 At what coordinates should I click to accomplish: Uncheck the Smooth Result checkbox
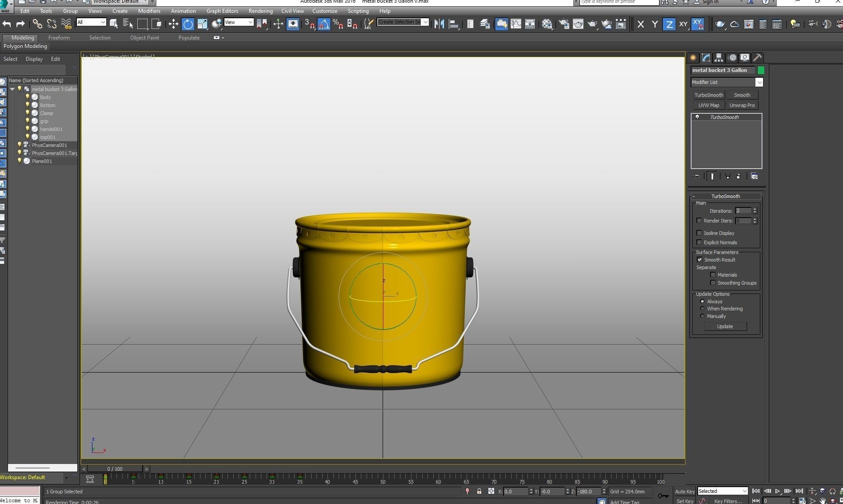click(x=699, y=260)
